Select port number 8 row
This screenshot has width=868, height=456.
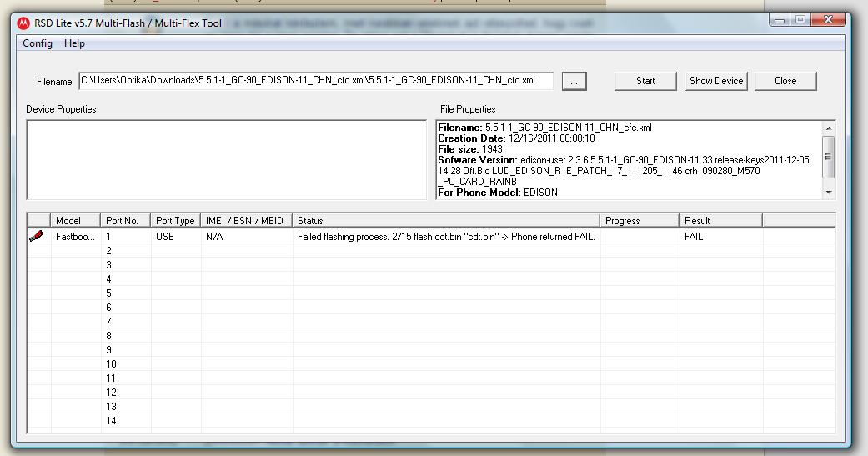(x=431, y=336)
